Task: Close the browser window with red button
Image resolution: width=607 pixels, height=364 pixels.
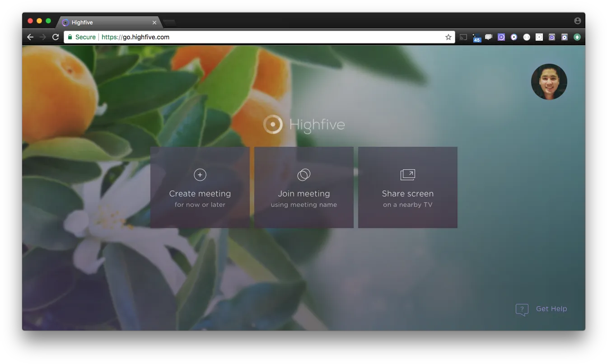Action: pos(30,21)
